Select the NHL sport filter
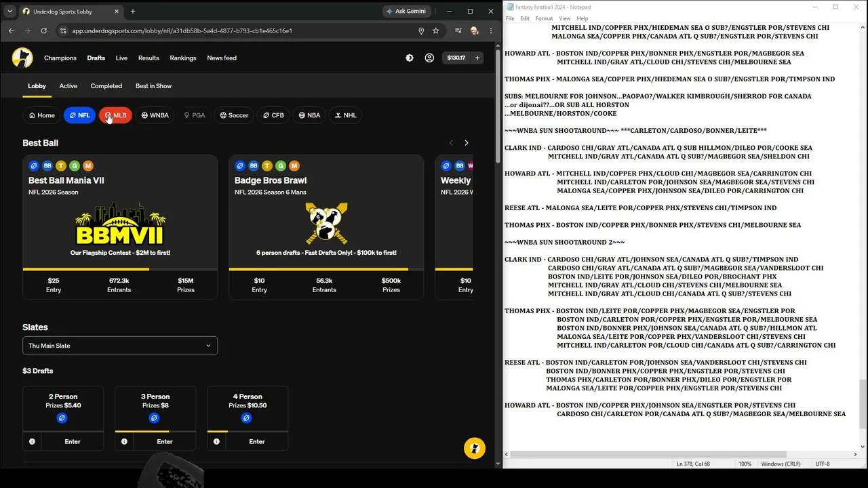 [x=346, y=115]
